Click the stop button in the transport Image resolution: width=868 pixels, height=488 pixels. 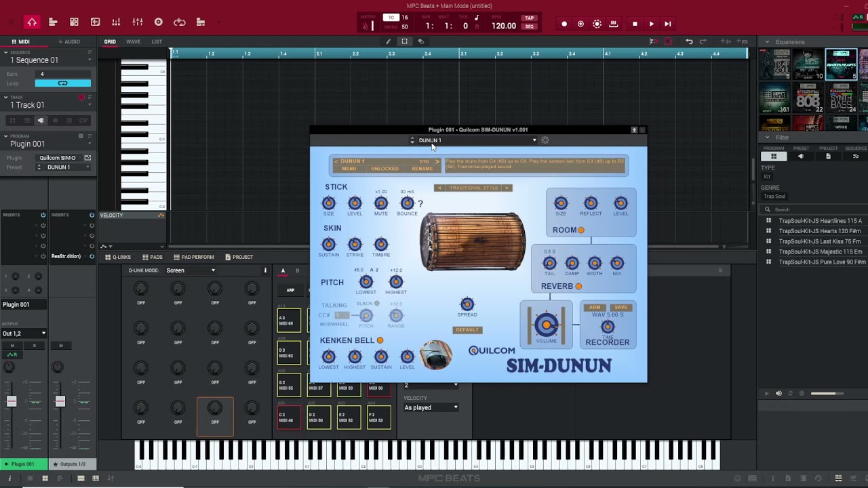tap(635, 24)
